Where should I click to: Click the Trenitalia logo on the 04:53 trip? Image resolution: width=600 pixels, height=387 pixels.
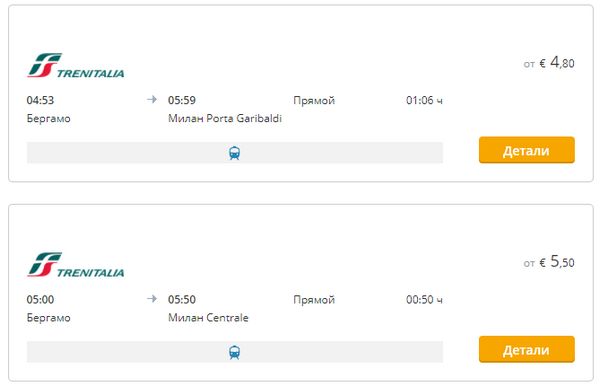pyautogui.click(x=76, y=65)
